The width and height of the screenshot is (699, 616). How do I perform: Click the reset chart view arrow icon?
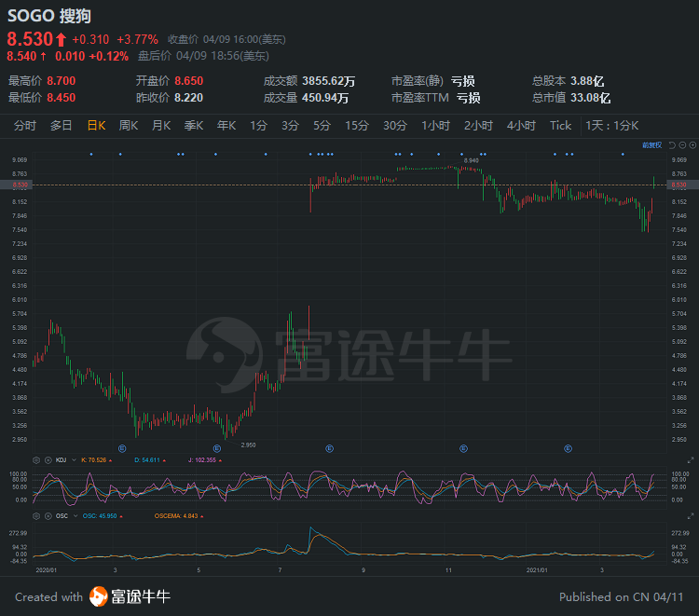[x=672, y=145]
